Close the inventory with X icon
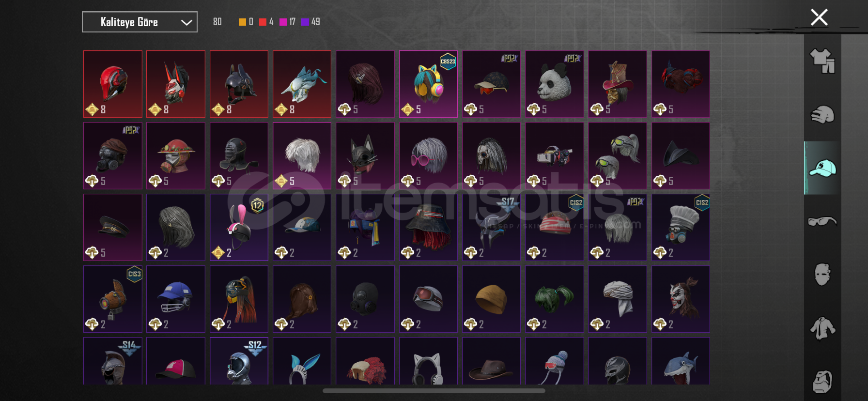868x401 pixels. click(819, 17)
